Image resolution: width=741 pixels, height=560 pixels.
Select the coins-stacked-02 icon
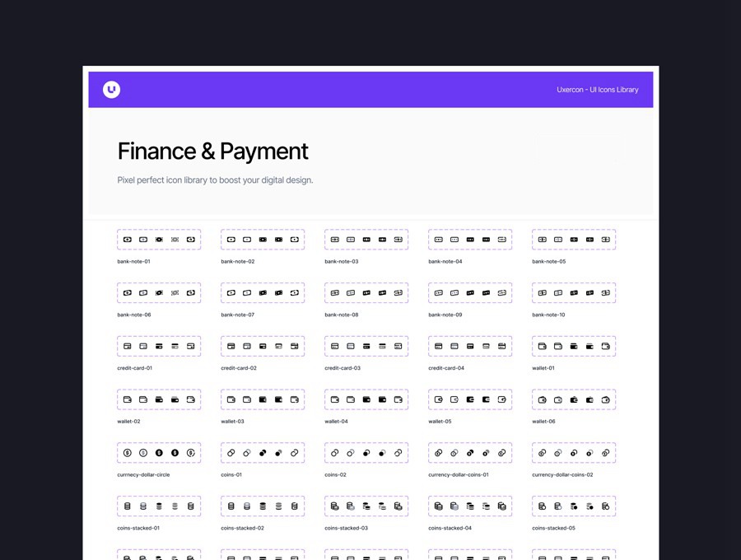(262, 506)
